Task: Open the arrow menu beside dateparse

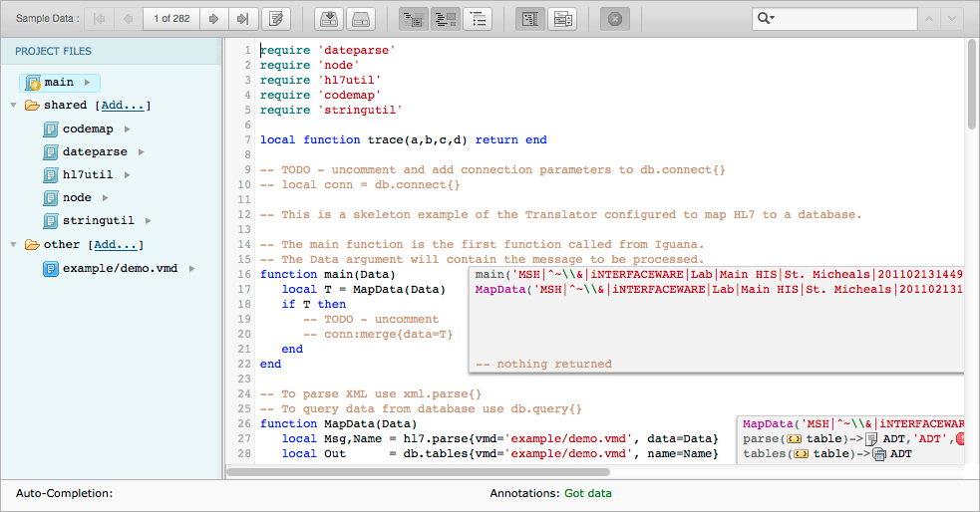Action: [x=142, y=152]
